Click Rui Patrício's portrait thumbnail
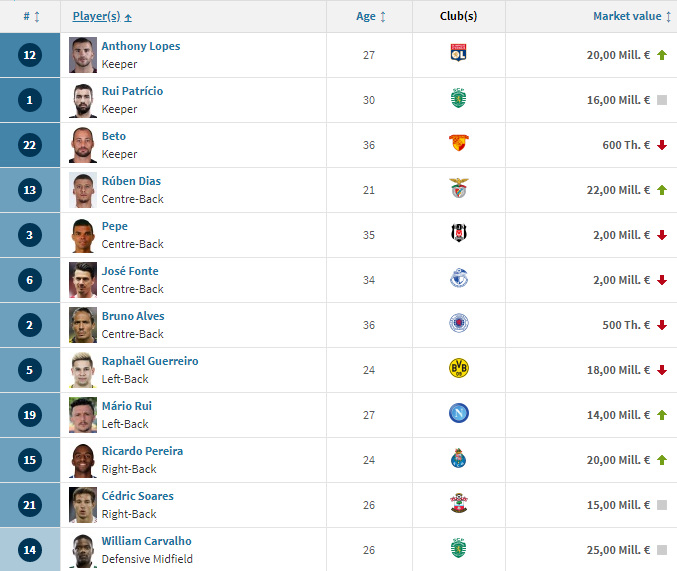The width and height of the screenshot is (677, 571). 83,100
